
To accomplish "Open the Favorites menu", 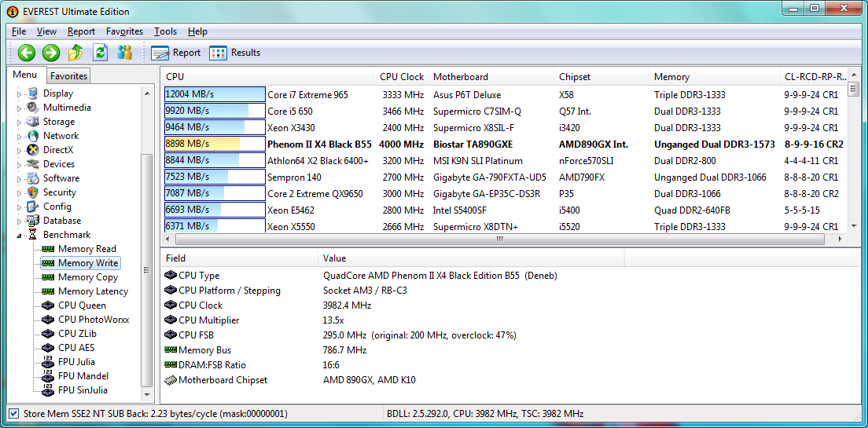I will pyautogui.click(x=124, y=31).
